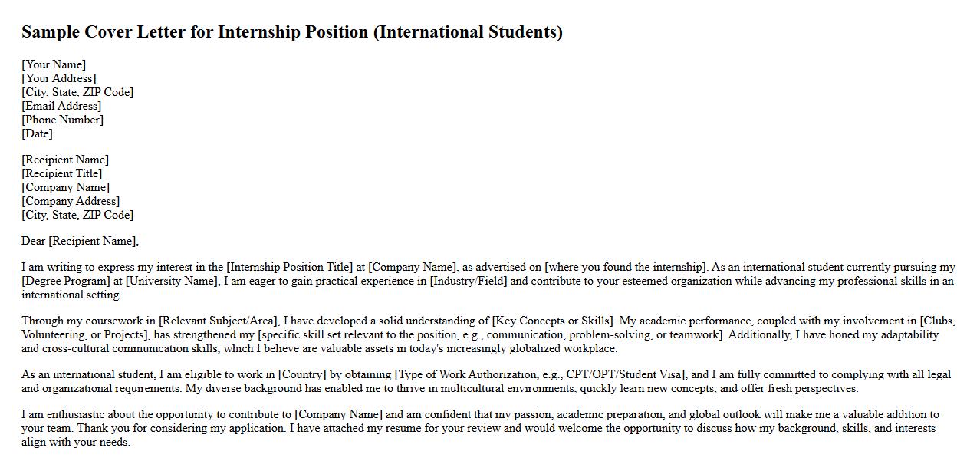Click the [Your Name] placeholder
980x461 pixels.
pos(54,64)
